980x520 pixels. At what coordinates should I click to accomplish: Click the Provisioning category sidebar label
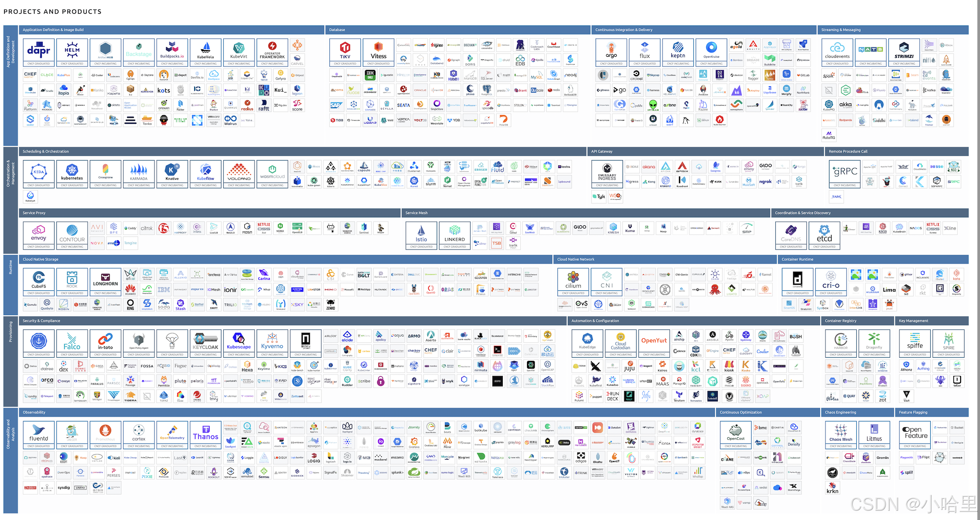[11, 332]
